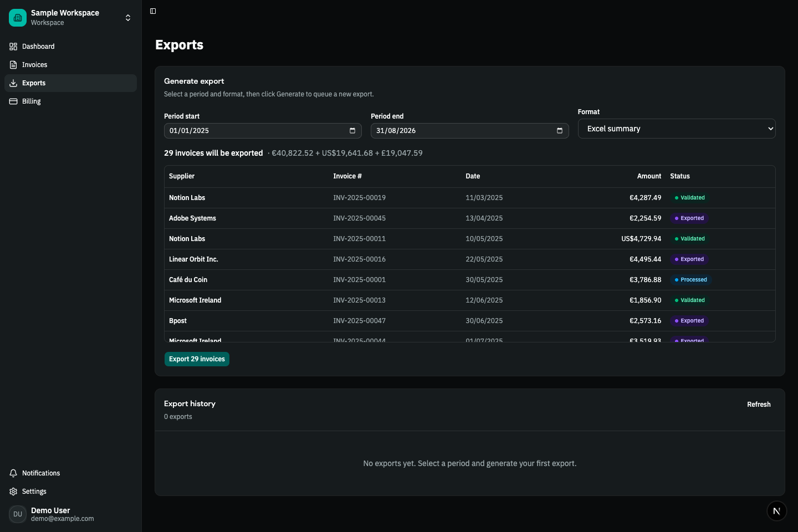The width and height of the screenshot is (798, 532).
Task: Click the Exported badge for INV-2025-00045
Action: click(x=689, y=218)
